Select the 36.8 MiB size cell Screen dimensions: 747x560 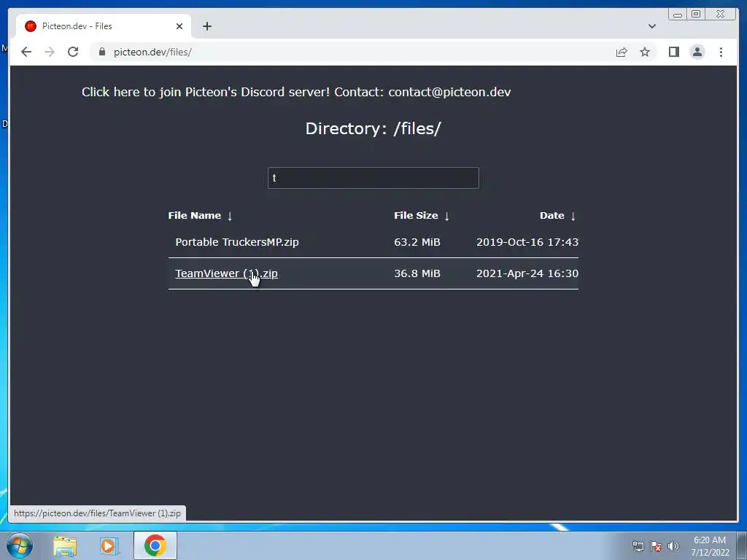coord(417,273)
